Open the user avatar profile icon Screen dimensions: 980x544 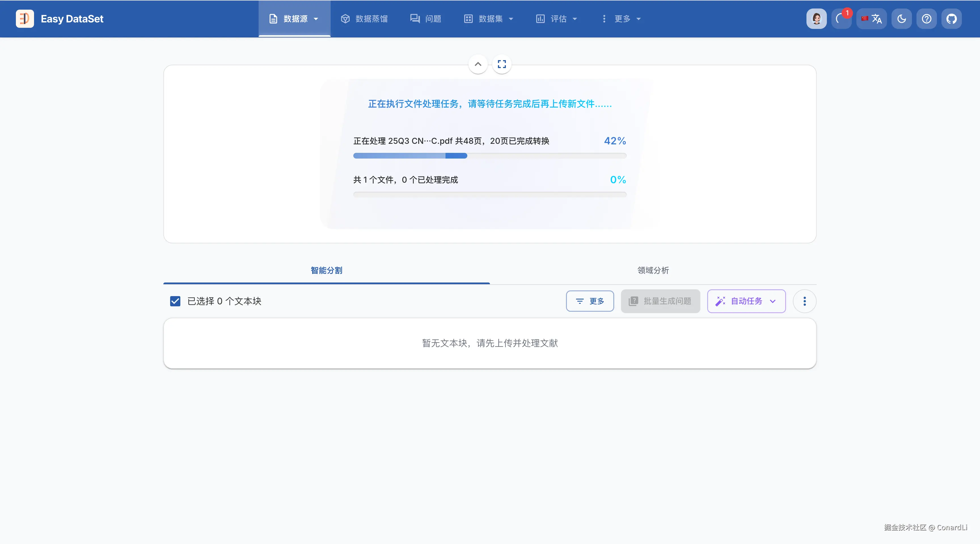click(816, 19)
